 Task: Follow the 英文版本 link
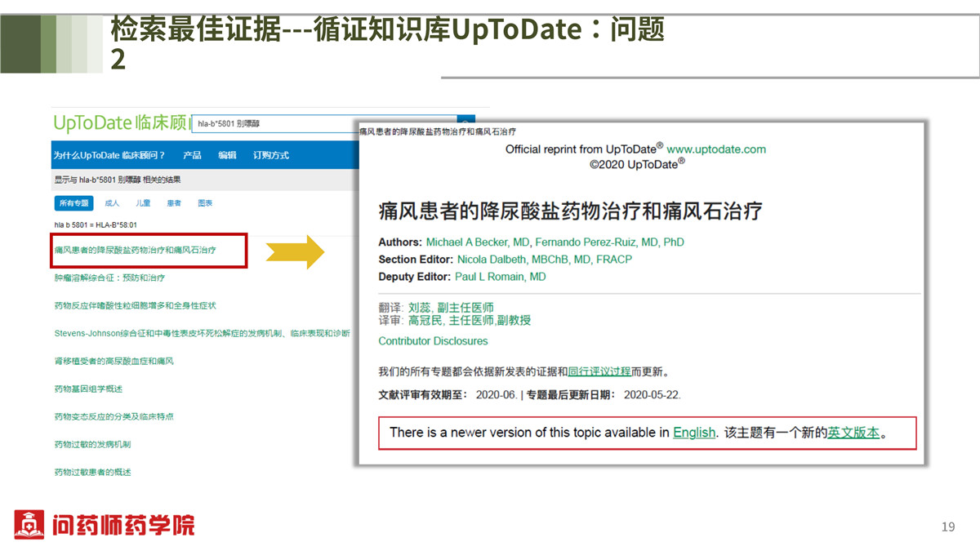(x=853, y=433)
